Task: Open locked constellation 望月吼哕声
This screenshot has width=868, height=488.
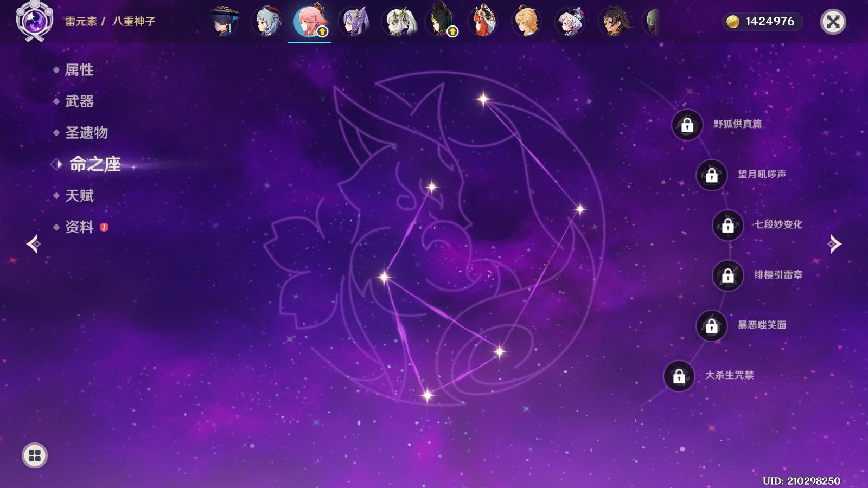Action: [x=712, y=175]
